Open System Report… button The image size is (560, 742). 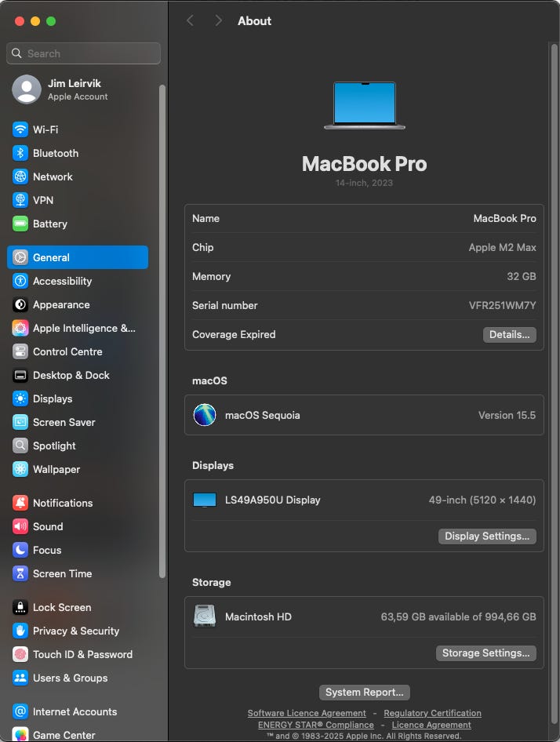click(365, 693)
